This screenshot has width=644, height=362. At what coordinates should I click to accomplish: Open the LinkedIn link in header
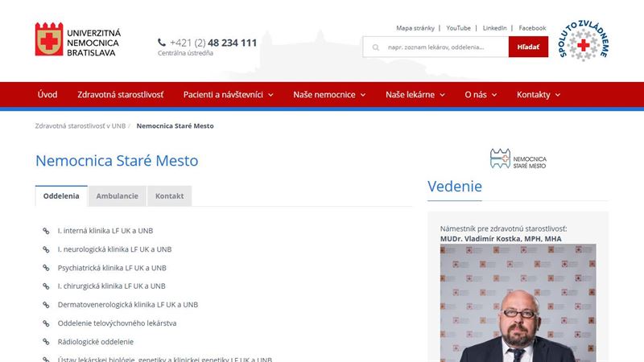pos(494,28)
